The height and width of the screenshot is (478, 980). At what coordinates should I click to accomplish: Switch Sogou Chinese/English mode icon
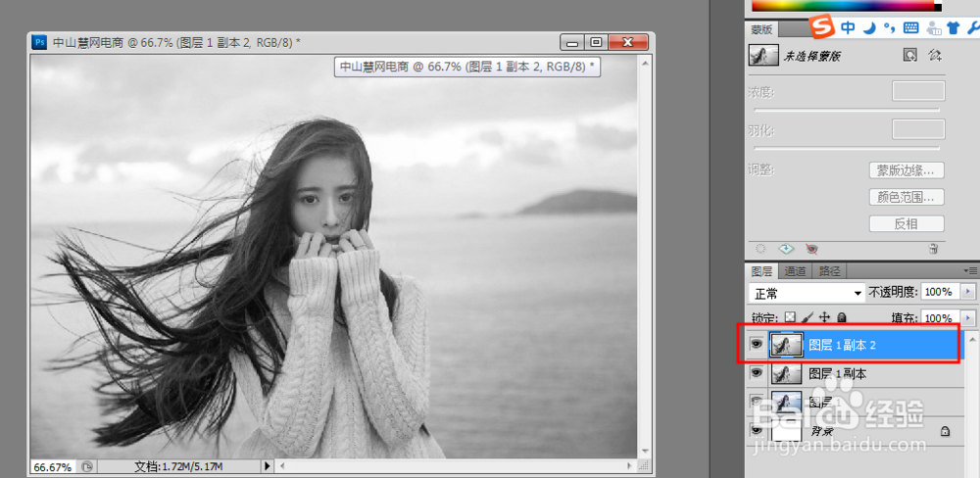848,27
